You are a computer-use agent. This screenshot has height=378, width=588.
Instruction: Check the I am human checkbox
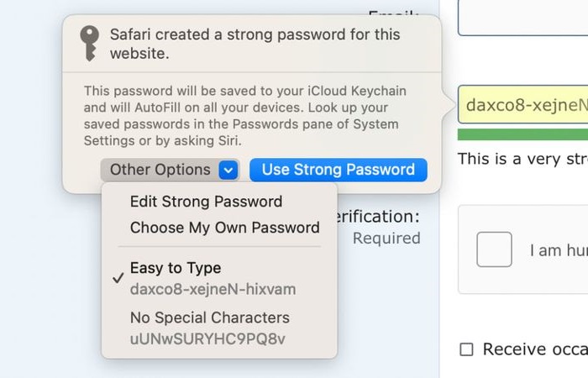pos(494,249)
